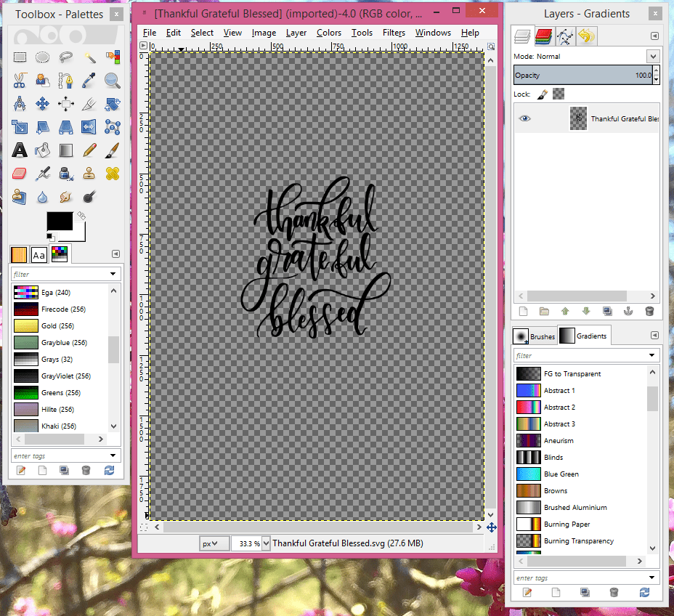Activate the Text tool
Viewport: 674px width, 616px height.
coord(20,150)
